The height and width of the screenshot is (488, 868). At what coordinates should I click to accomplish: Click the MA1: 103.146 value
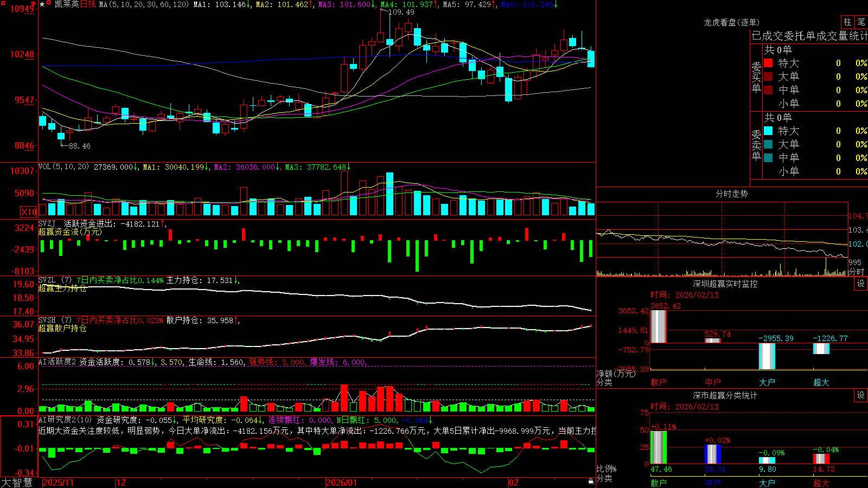click(221, 4)
